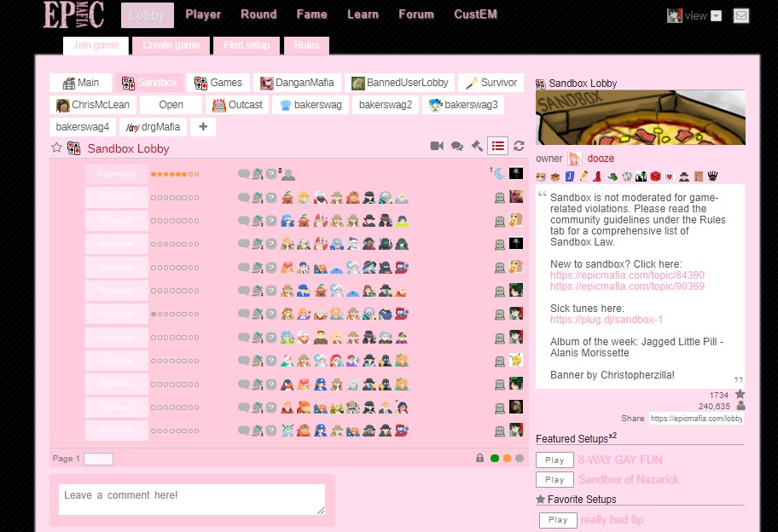This screenshot has width=778, height=532.
Task: Select the crown icon in the owner's badge row
Action: point(714,176)
